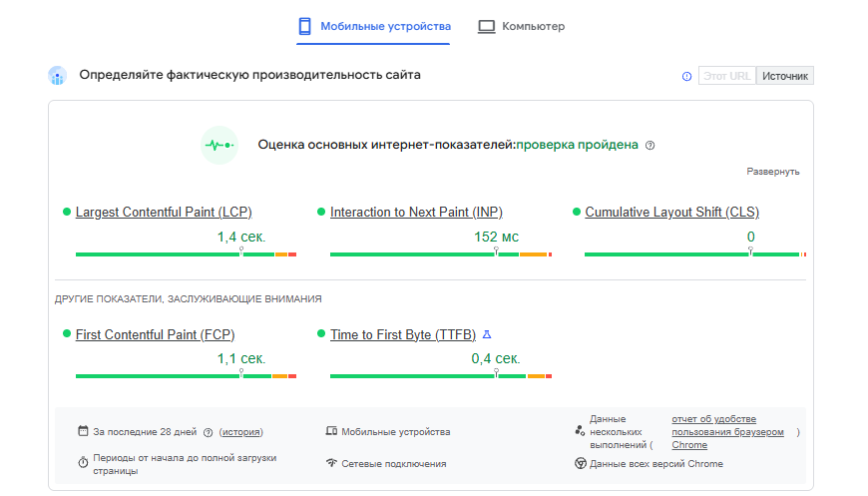Click the text Данные всех версий Chrome
This screenshot has height=496, width=868.
click(655, 464)
